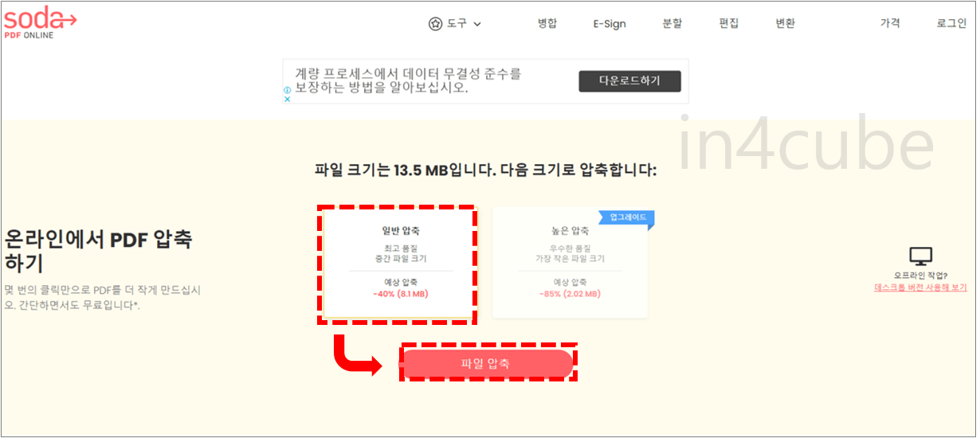Expand the 도구 dropdown chevron
The height and width of the screenshot is (438, 980).
(x=477, y=24)
